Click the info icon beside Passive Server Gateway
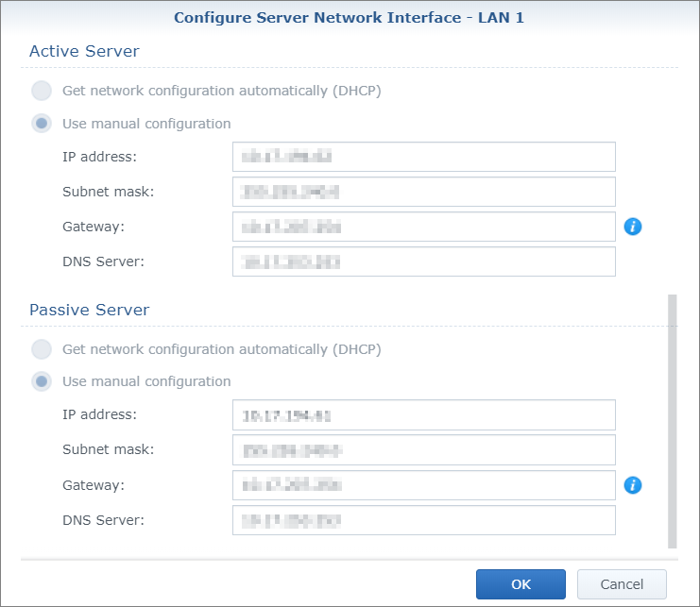This screenshot has height=607, width=700. [x=633, y=485]
